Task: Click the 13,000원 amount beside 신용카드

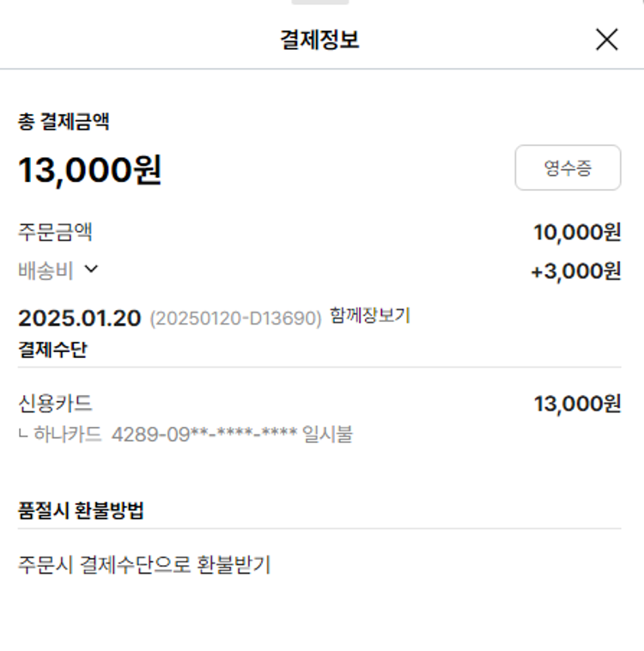Action: (x=576, y=404)
